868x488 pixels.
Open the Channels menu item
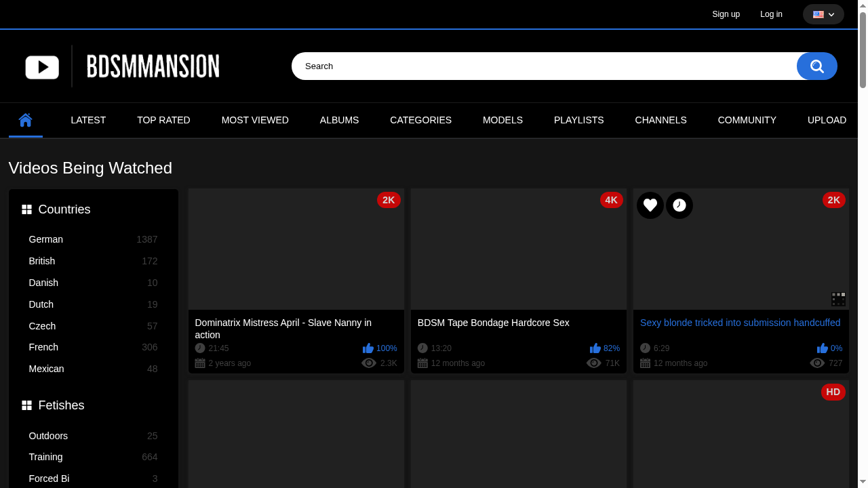pyautogui.click(x=660, y=120)
